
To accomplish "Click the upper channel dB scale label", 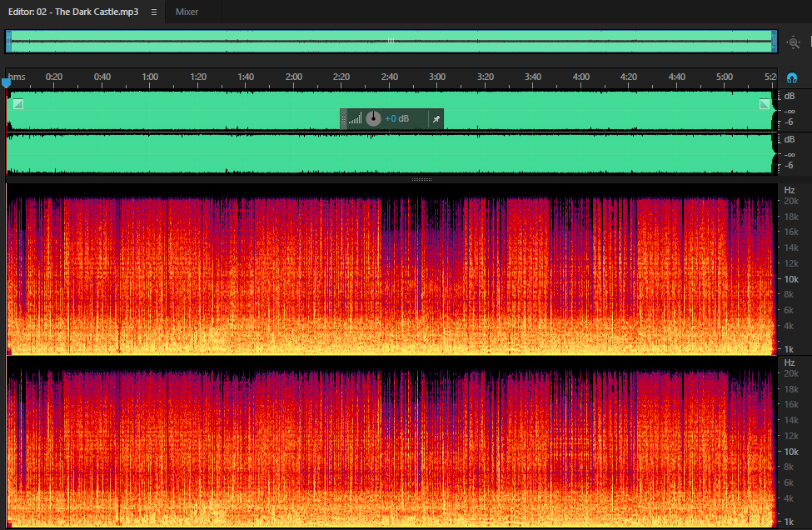I will click(790, 97).
